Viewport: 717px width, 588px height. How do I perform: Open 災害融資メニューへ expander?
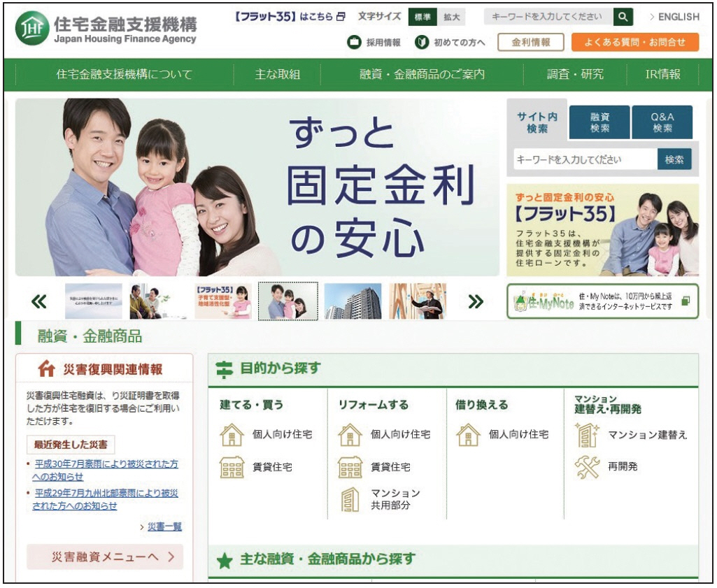click(x=105, y=557)
